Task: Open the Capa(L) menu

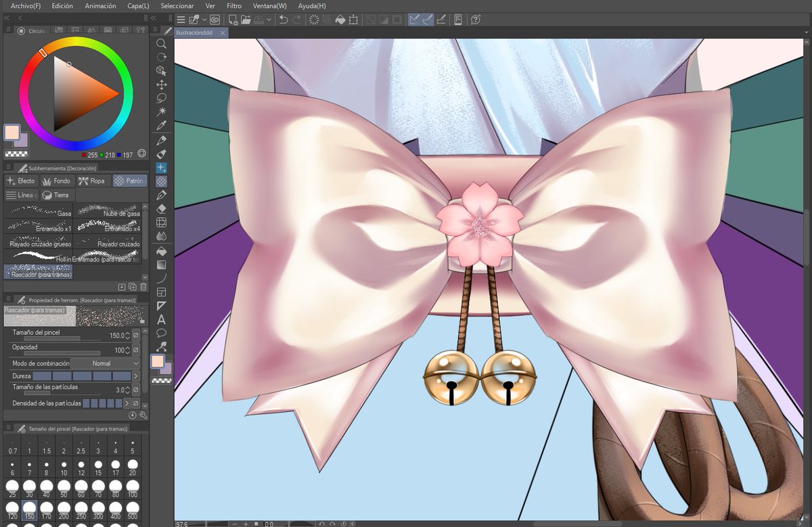Action: [138, 5]
